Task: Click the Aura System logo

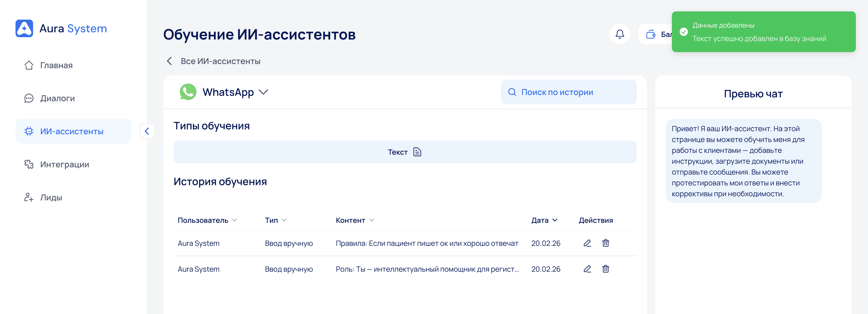Action: point(24,28)
